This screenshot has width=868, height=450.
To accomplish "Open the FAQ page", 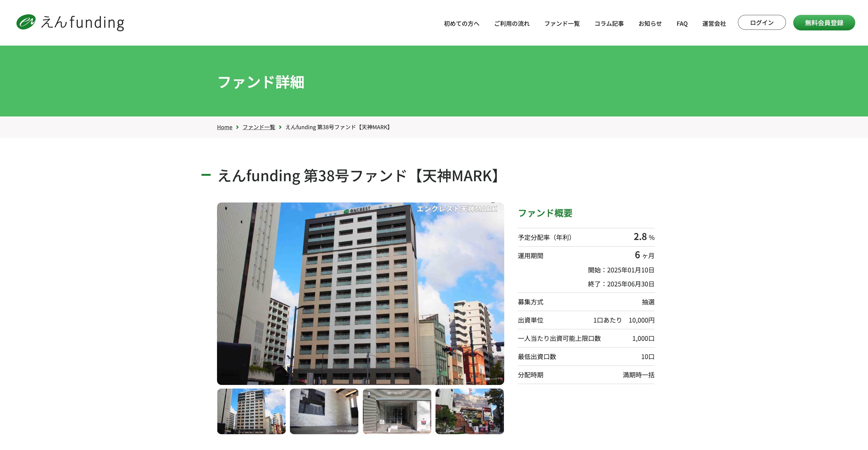I will coord(682,24).
